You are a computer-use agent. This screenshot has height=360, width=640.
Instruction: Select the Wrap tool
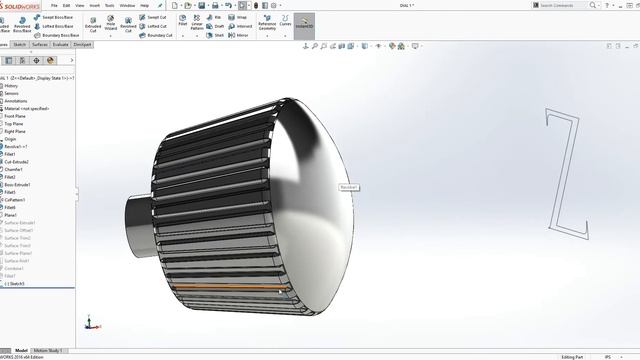(x=238, y=17)
